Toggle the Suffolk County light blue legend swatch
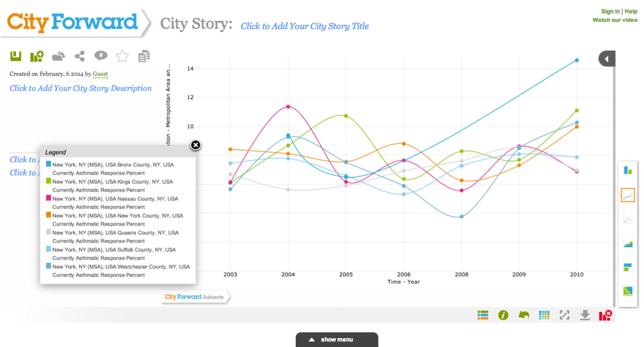Image resolution: width=644 pixels, height=347 pixels. coord(48,249)
